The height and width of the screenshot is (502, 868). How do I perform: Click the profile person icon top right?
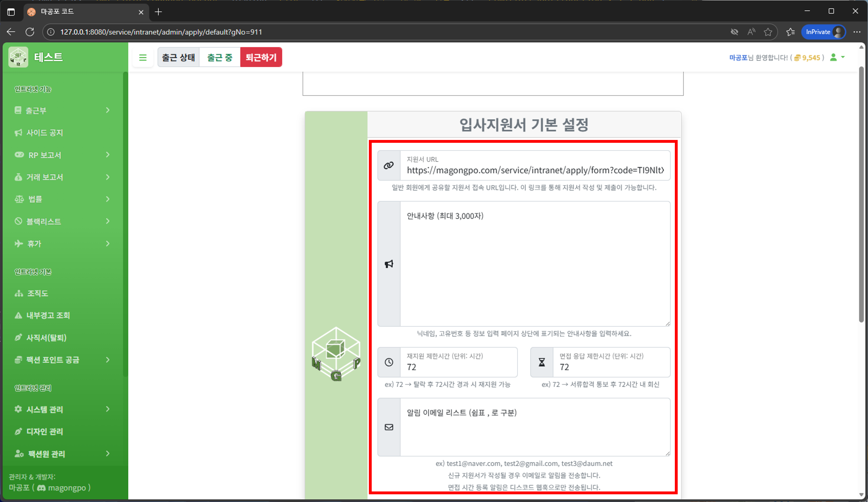pyautogui.click(x=834, y=57)
